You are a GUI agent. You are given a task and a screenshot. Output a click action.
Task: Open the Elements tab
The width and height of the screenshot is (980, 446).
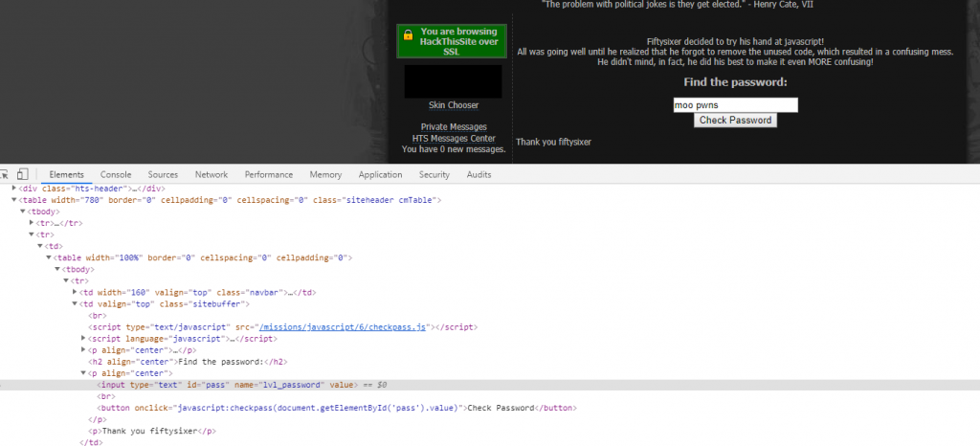(x=66, y=175)
